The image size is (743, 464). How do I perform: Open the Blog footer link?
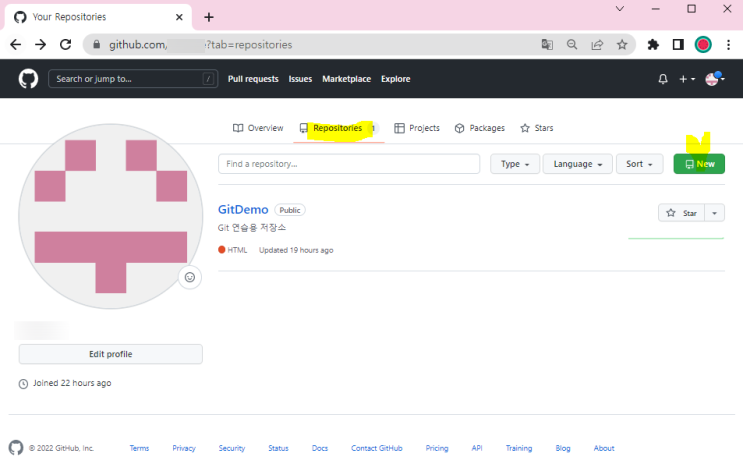[x=563, y=448]
